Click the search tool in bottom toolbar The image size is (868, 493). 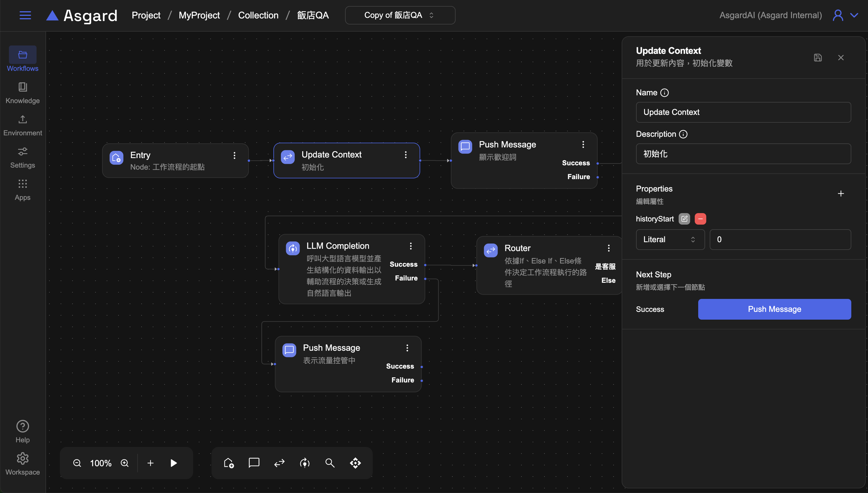(330, 463)
